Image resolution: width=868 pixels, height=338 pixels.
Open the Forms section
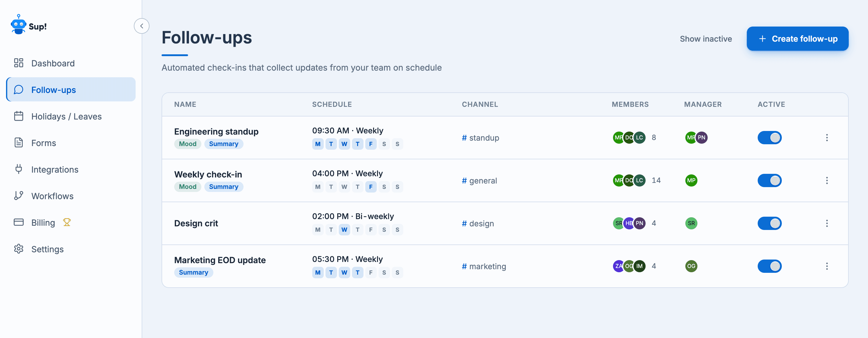pyautogui.click(x=71, y=143)
